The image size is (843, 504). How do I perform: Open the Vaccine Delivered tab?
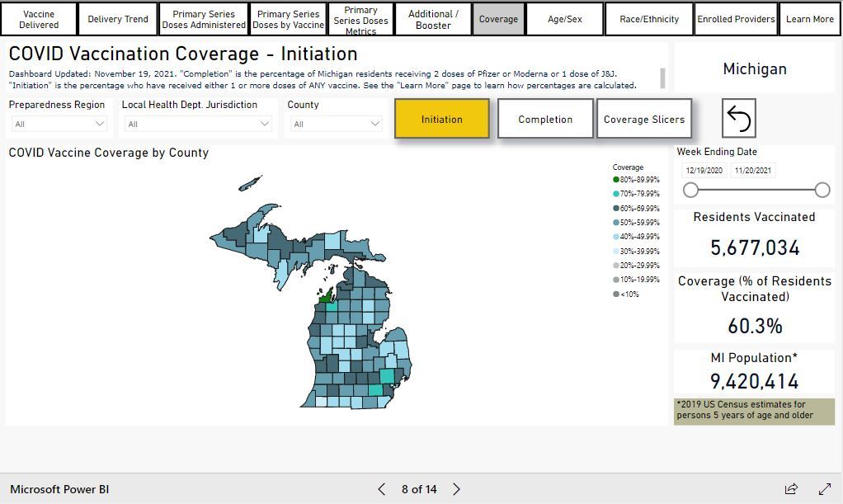(39, 19)
